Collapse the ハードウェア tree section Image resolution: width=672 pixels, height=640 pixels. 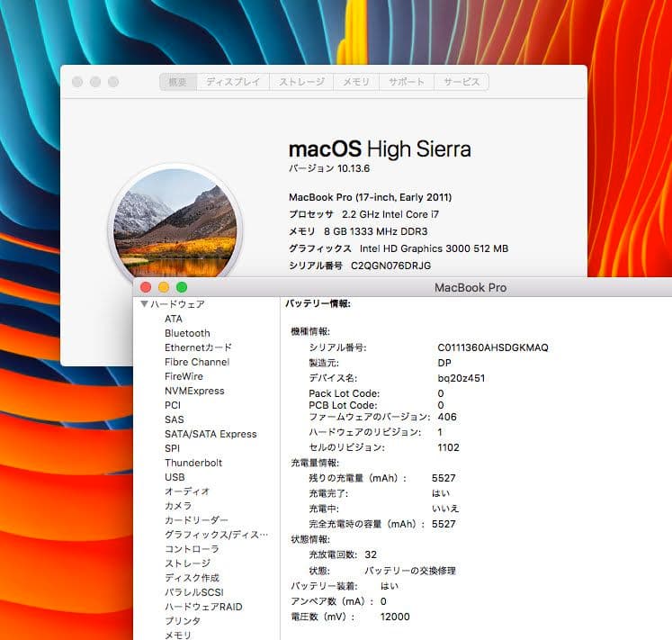click(145, 304)
